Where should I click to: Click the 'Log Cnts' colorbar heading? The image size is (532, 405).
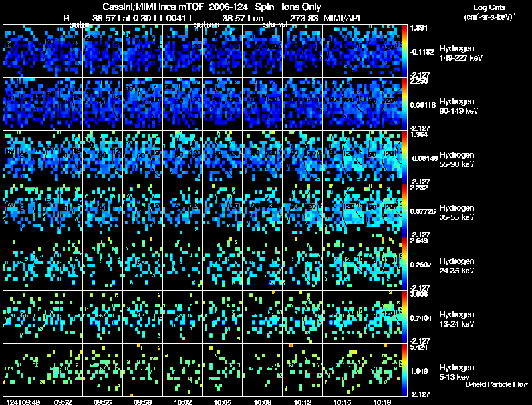coord(489,7)
